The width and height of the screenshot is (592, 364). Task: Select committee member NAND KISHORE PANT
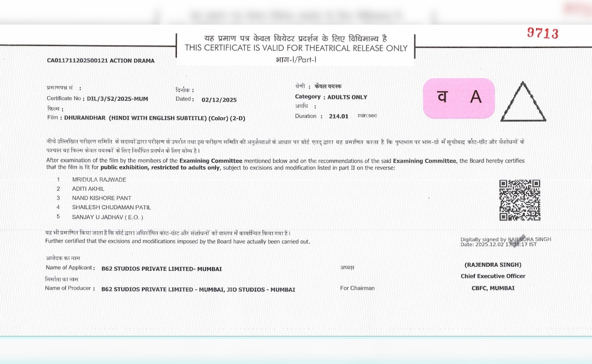click(102, 198)
